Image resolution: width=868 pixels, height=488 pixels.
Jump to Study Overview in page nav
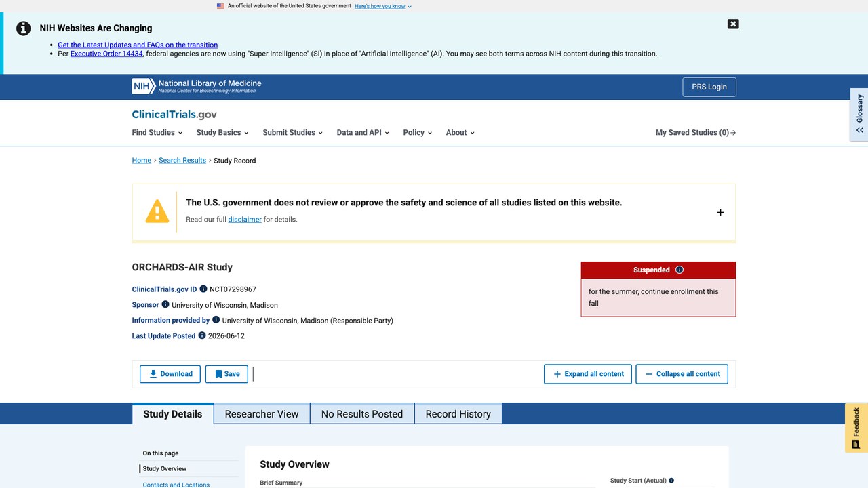[165, 469]
